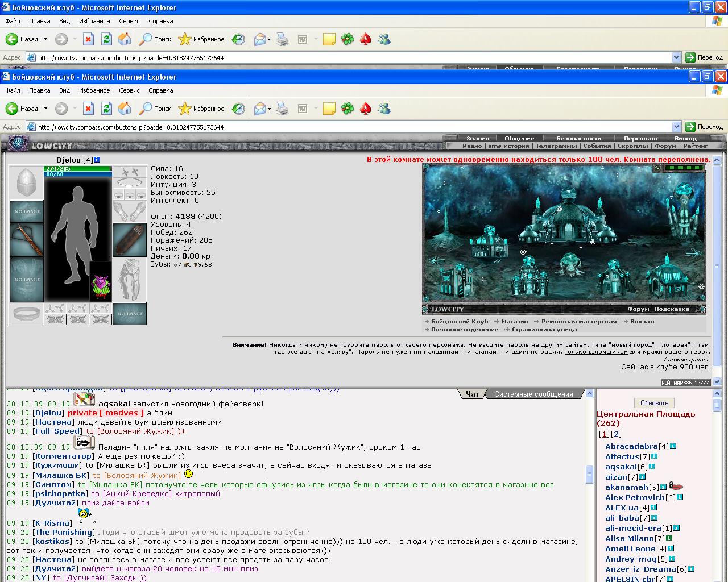Screen dimensions: 728x582
Task: Expand address bar dropdown in background window
Action: (x=676, y=57)
